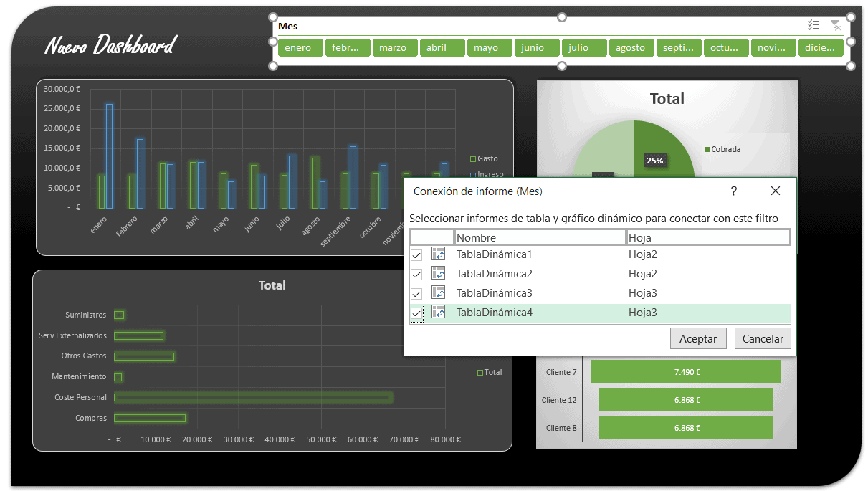Click the Mantenimiento axis label
Screen dimensions: 868x491
[79, 376]
